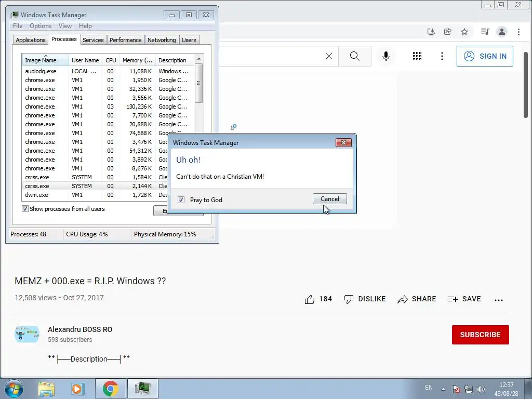Screen dimensions: 532x399
Task: Click the Action Center flag tray icon
Action: (x=456, y=389)
